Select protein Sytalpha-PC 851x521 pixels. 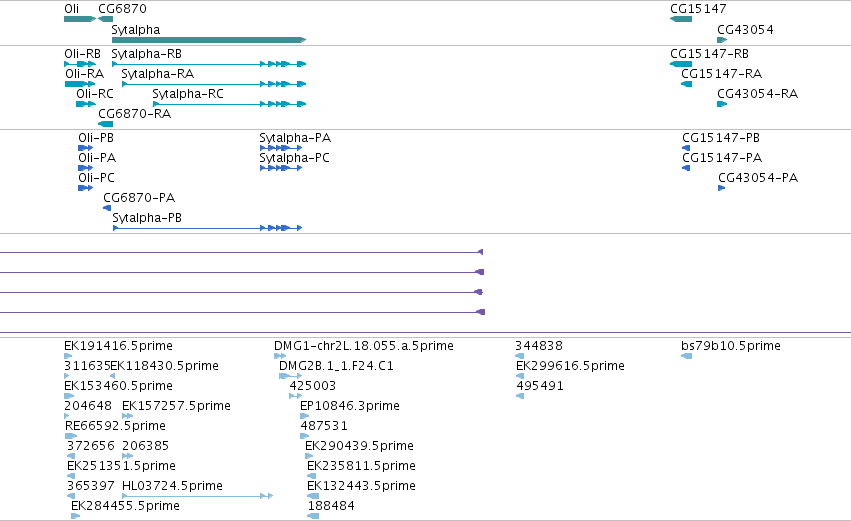281,168
